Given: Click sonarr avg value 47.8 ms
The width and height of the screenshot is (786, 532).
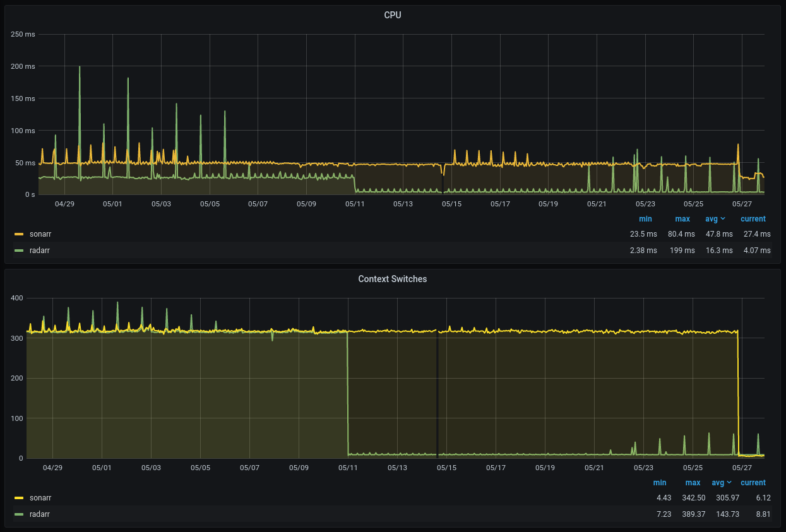Looking at the screenshot, I should click(x=719, y=234).
